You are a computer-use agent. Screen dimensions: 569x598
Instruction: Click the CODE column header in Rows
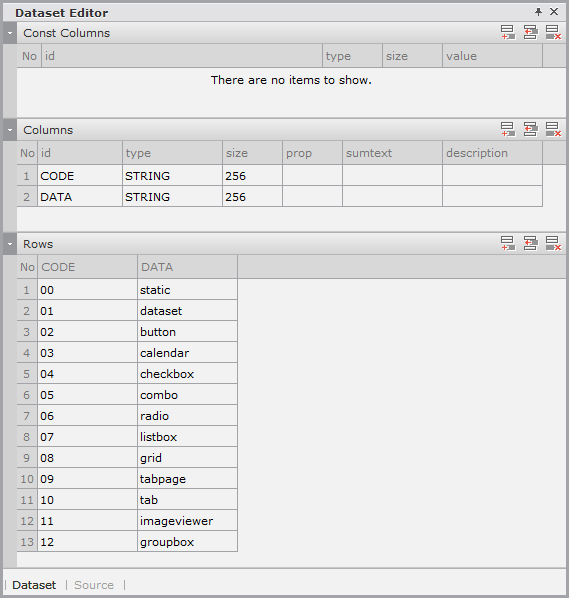pos(87,267)
